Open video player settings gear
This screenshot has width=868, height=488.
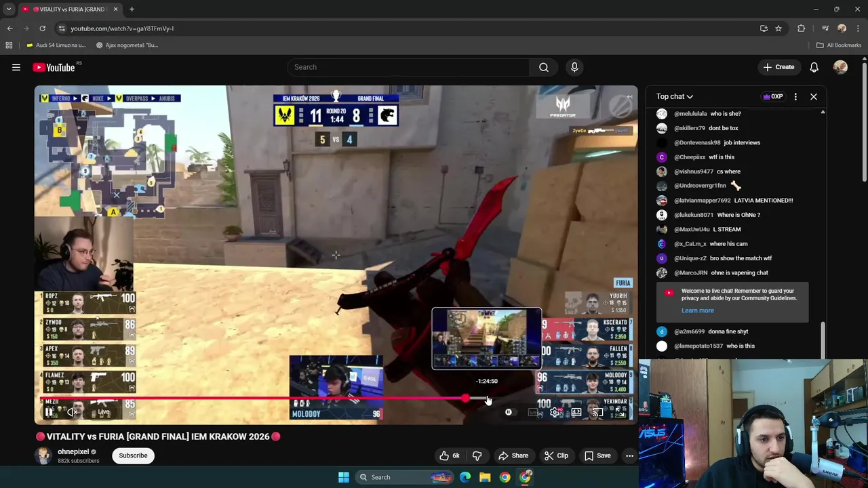(x=555, y=412)
